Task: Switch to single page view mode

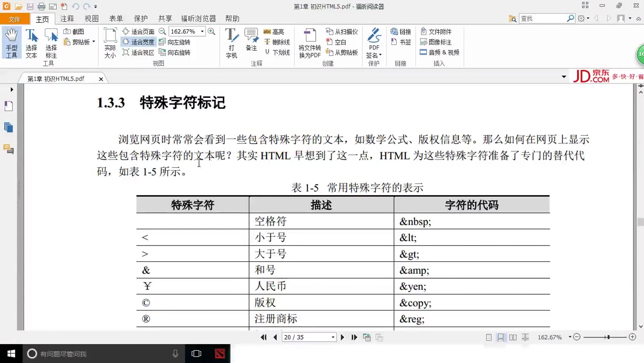Action: click(489, 337)
